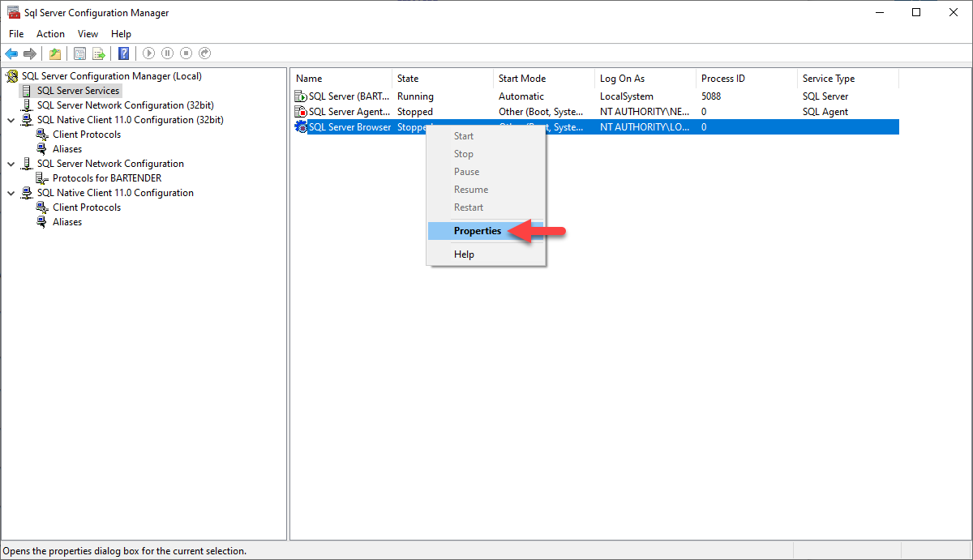Click the status bar description text
Viewport: 973px width, 560px height.
[125, 551]
